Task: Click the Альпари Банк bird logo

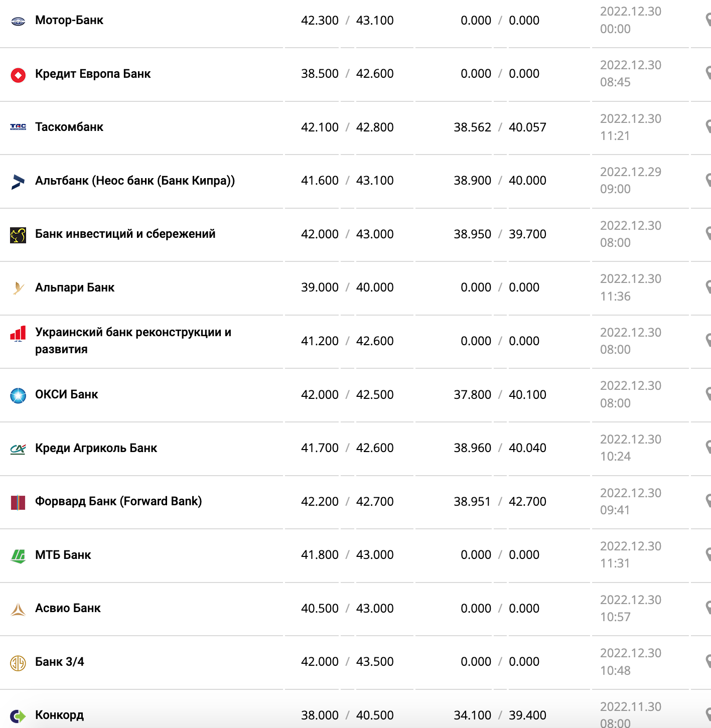Action: pyautogui.click(x=18, y=288)
